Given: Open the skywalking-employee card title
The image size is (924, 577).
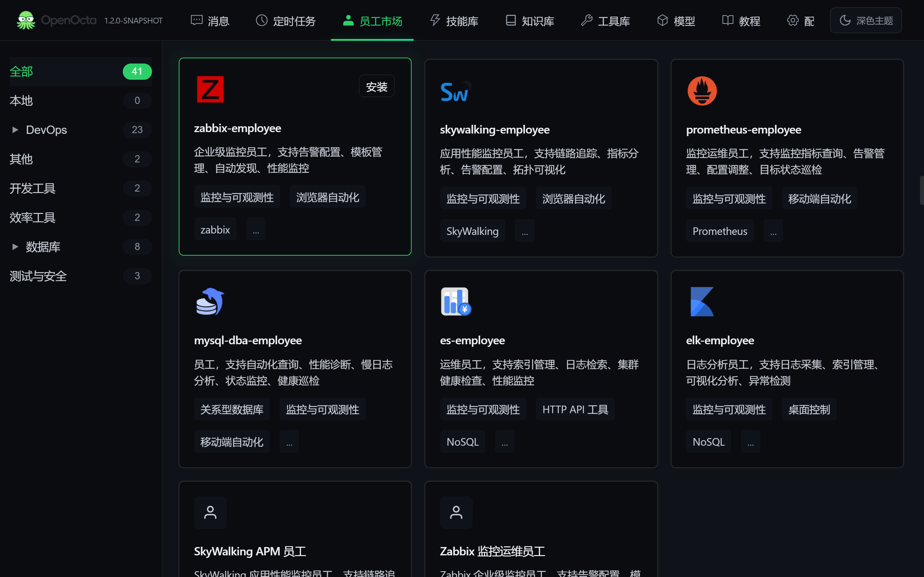Looking at the screenshot, I should 494,130.
